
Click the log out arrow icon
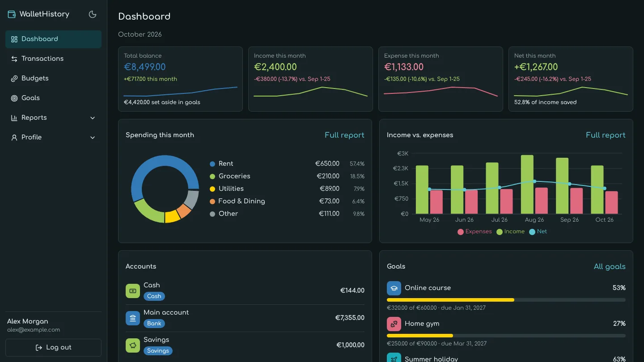click(39, 348)
